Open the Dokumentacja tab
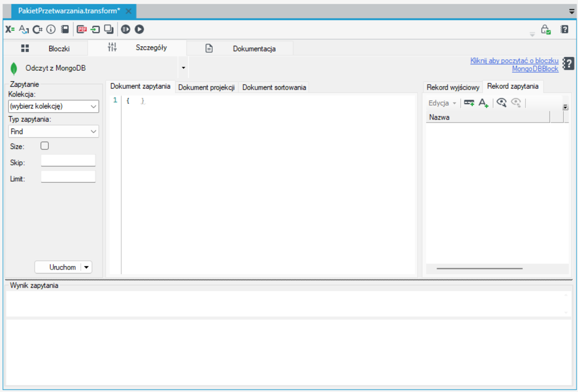 [x=240, y=48]
